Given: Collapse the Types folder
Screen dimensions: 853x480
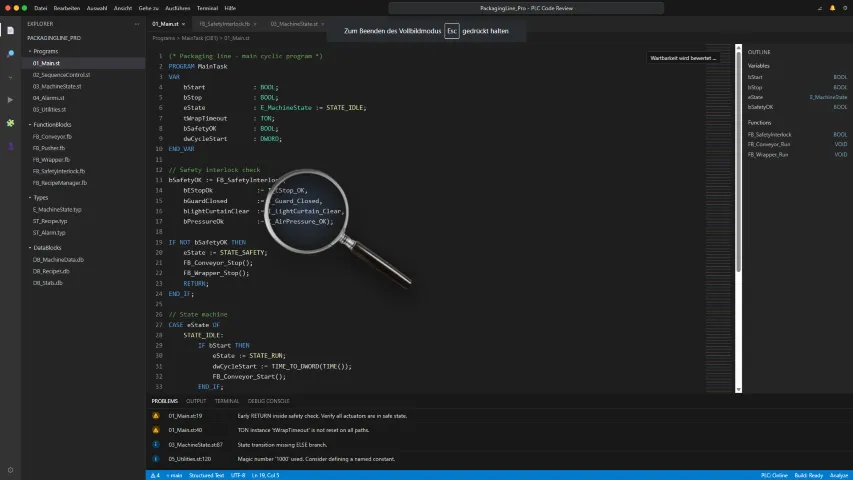Looking at the screenshot, I should 30,198.
